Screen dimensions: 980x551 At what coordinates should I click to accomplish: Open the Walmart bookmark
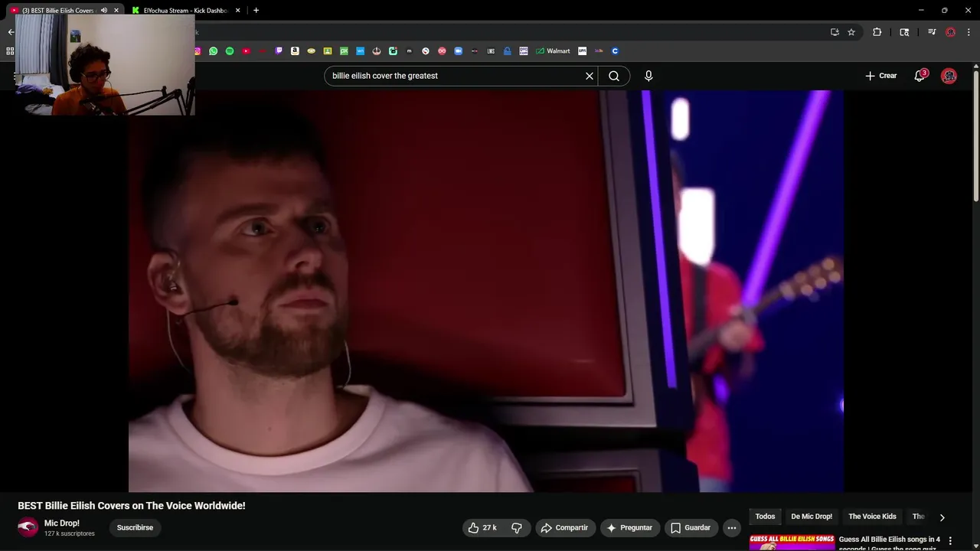553,51
